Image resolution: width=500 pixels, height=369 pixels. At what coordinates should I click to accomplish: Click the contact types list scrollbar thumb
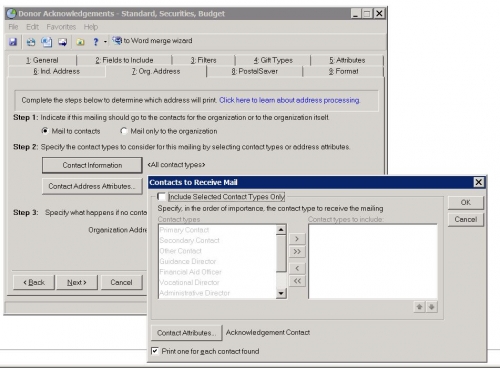tap(281, 253)
